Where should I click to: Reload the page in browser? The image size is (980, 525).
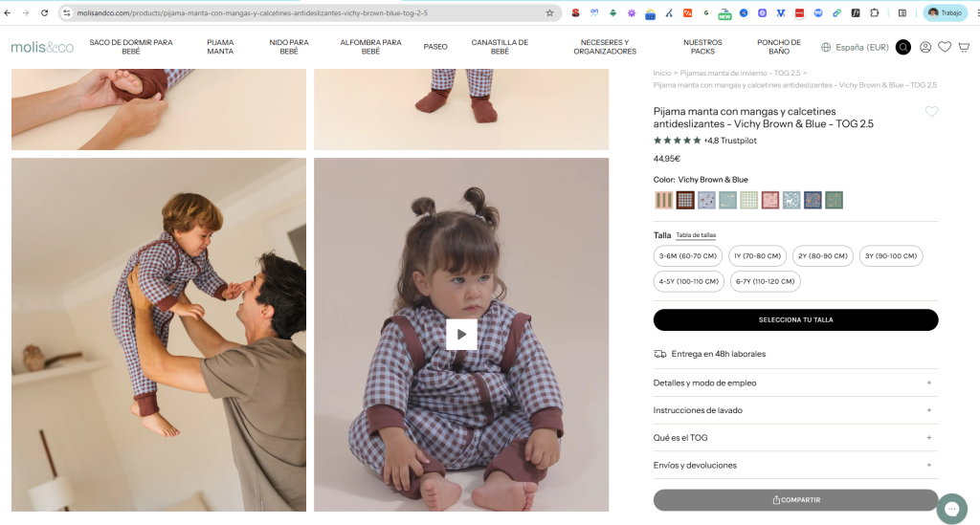tap(44, 13)
